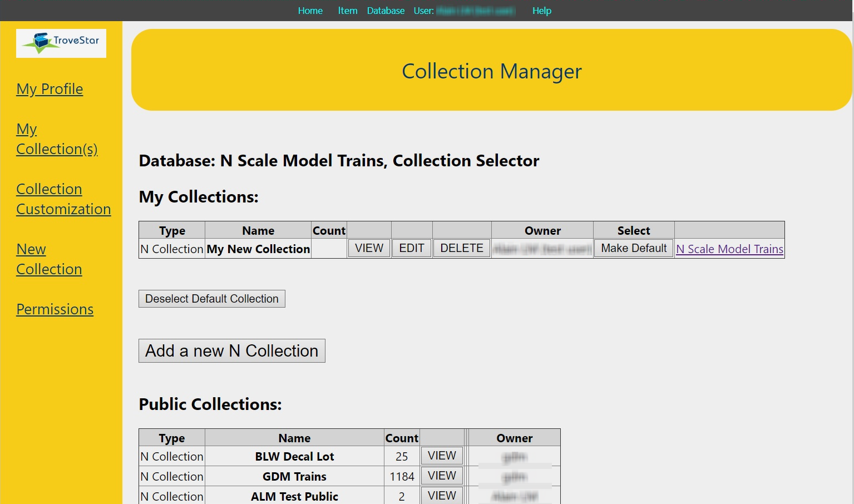Viewport: 854px width, 504px height.
Task: Go to My Profile link
Action: point(50,89)
